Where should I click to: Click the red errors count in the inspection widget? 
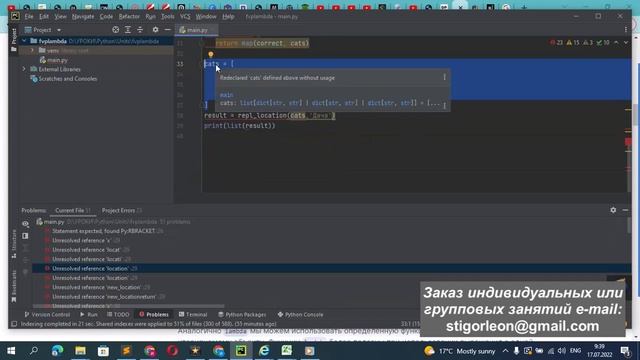(557, 42)
